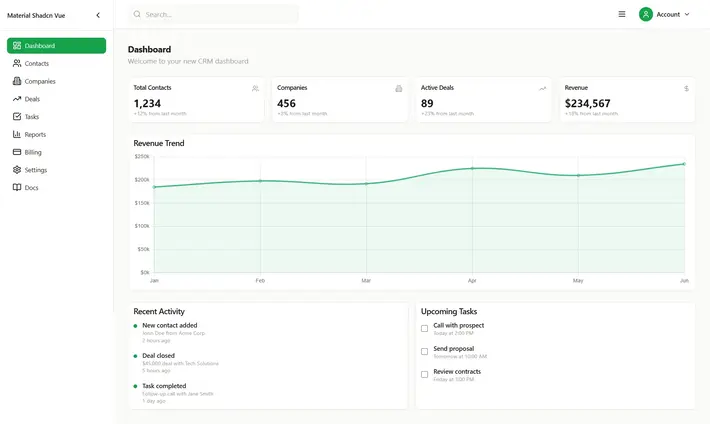Expand the Account dropdown chevron

(687, 14)
